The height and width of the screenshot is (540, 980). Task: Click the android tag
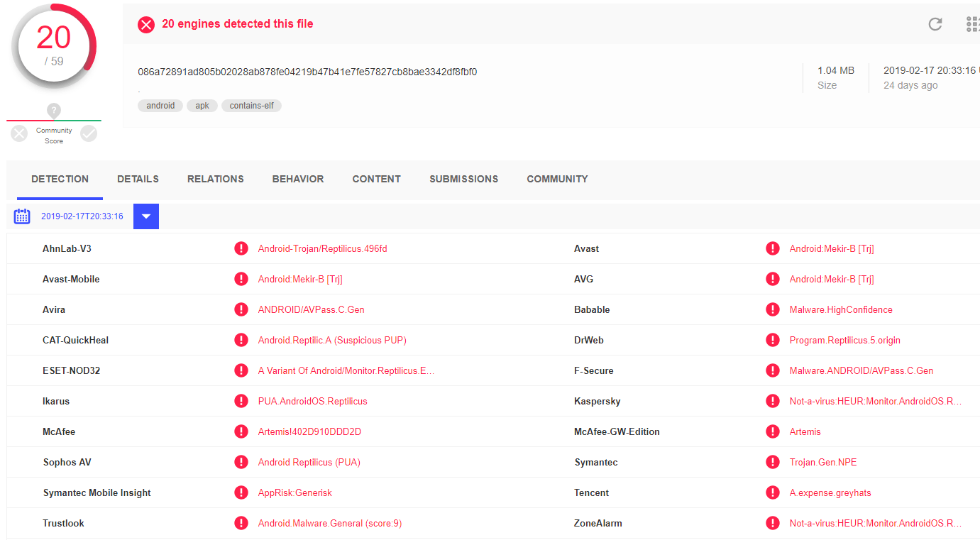click(160, 106)
